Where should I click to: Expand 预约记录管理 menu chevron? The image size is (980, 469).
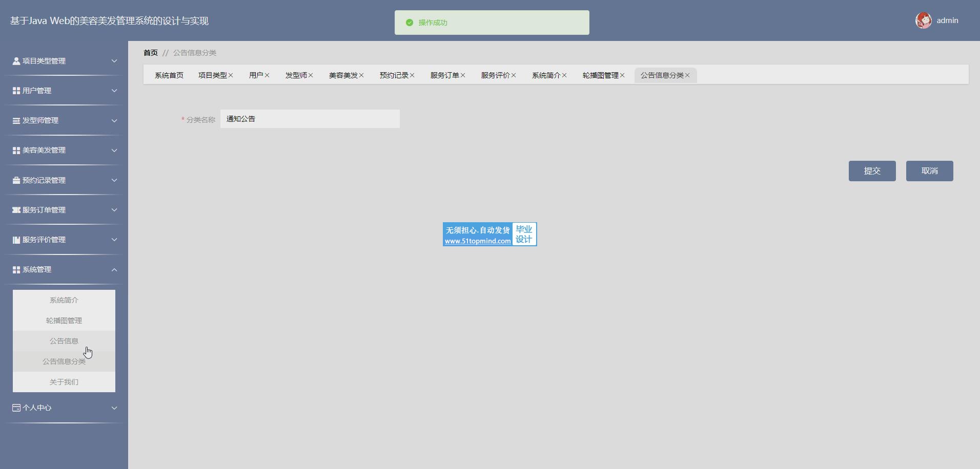pos(114,180)
